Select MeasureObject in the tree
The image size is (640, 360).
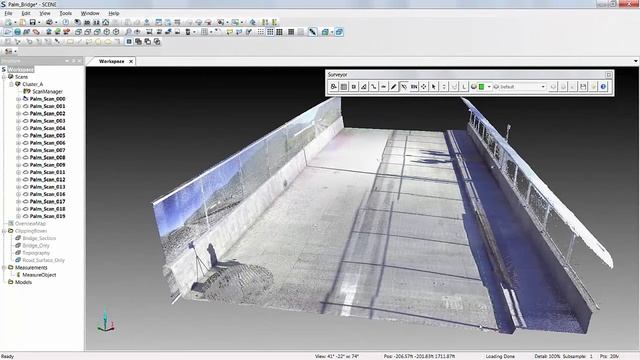(39, 275)
